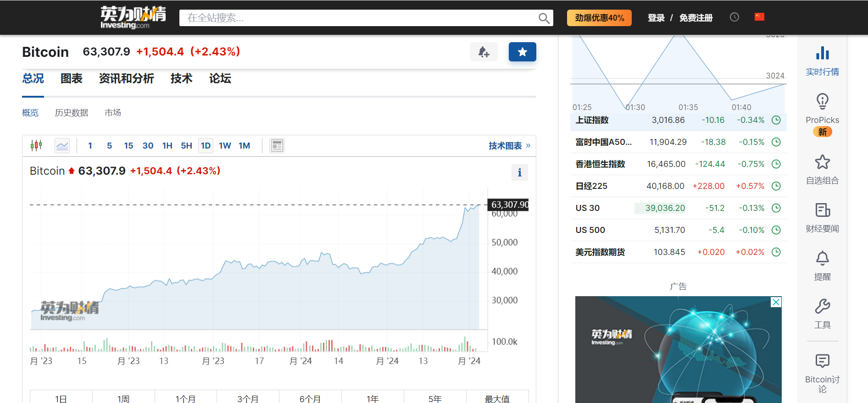The image size is (868, 403).
Task: Open 实时行情 bar chart sidebar icon
Action: click(822, 53)
